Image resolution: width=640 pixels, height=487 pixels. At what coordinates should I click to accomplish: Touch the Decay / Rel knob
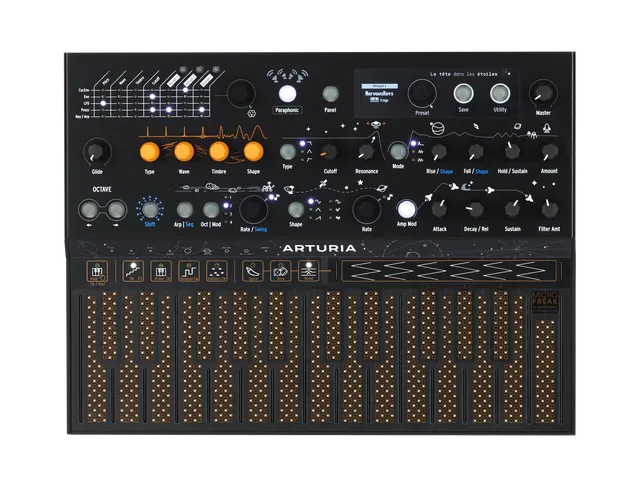(476, 210)
